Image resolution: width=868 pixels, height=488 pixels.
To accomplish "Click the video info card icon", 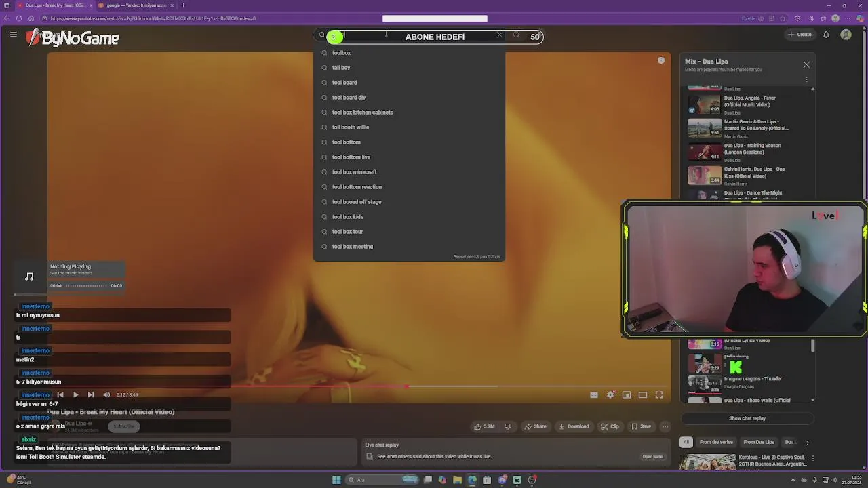I will [661, 60].
